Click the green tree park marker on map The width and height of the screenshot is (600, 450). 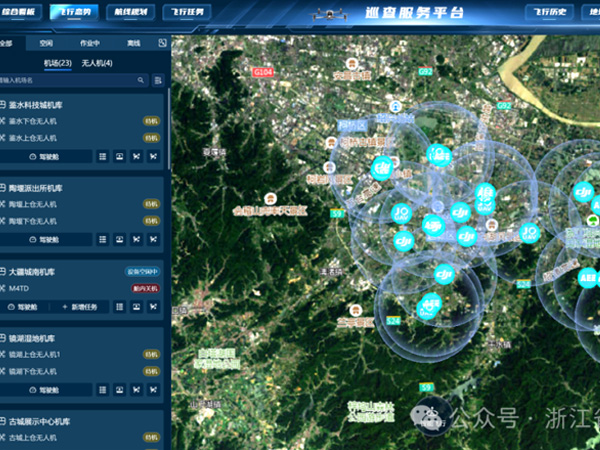[x=592, y=220]
